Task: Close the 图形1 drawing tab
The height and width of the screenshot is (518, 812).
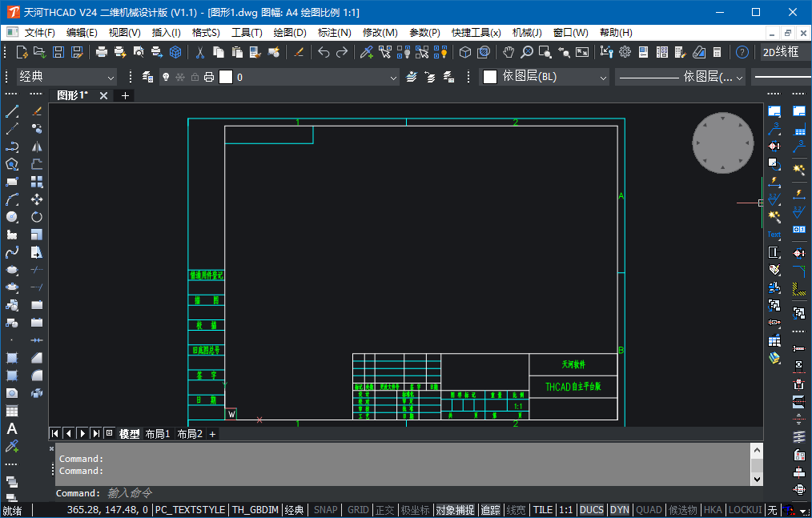Action: pos(103,96)
